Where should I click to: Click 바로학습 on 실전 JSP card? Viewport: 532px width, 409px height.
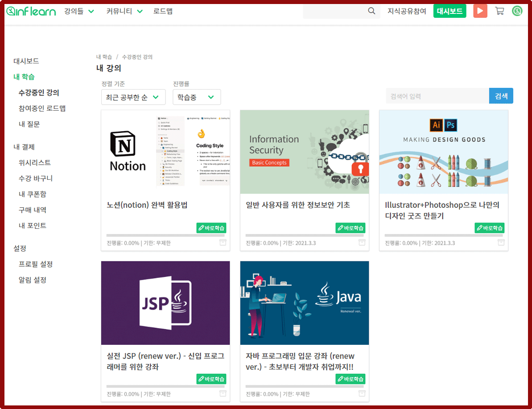pyautogui.click(x=211, y=379)
